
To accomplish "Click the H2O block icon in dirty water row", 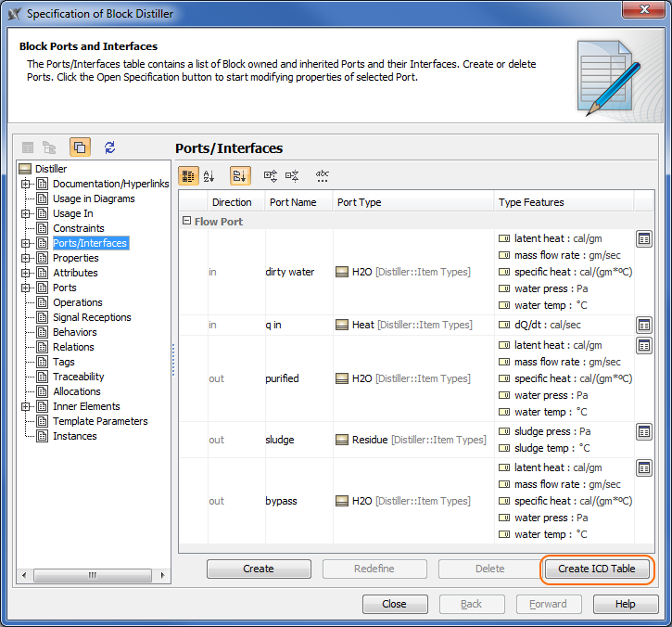I will click(x=342, y=272).
